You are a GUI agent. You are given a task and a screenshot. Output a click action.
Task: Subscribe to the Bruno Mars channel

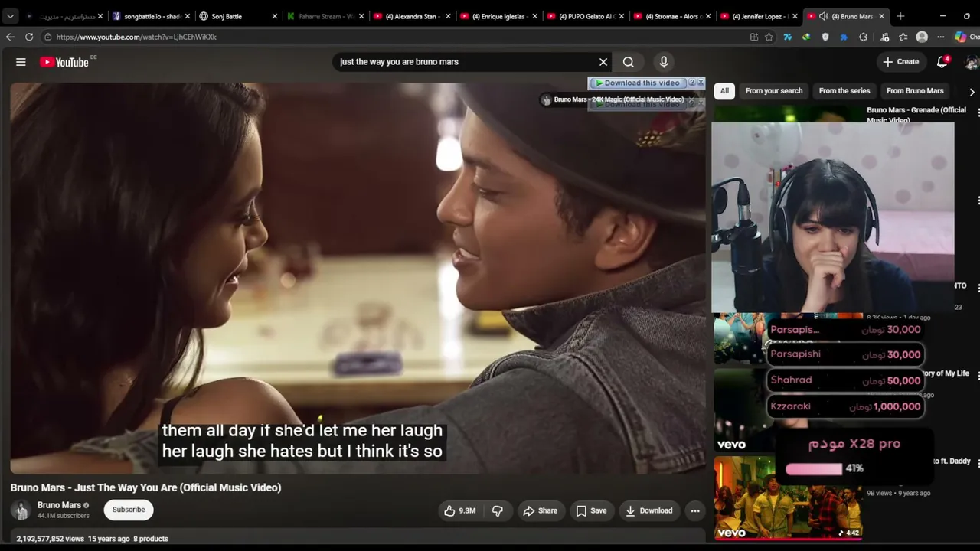click(129, 510)
